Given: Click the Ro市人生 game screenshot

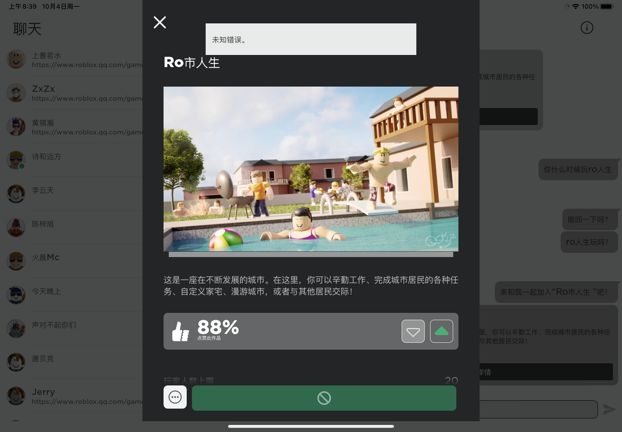Looking at the screenshot, I should pos(311,169).
